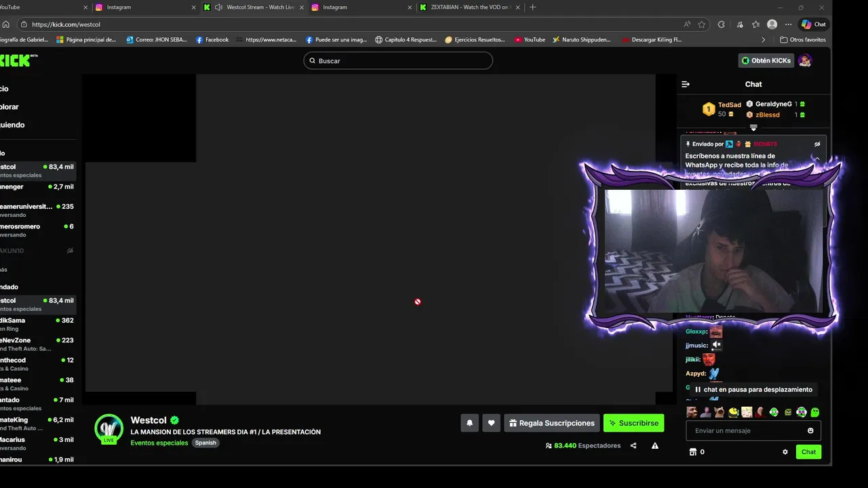
Task: Open a new browser tab
Action: (532, 7)
